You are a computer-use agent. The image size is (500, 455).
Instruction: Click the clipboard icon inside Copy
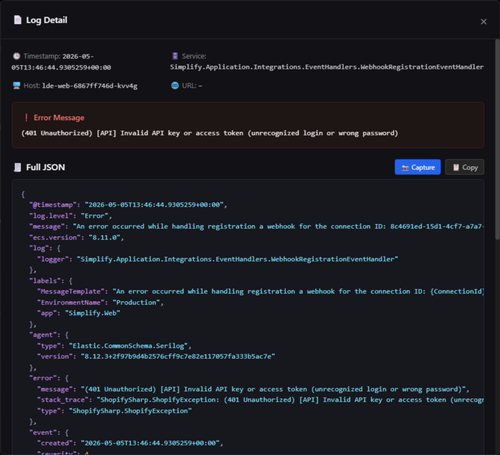[456, 167]
